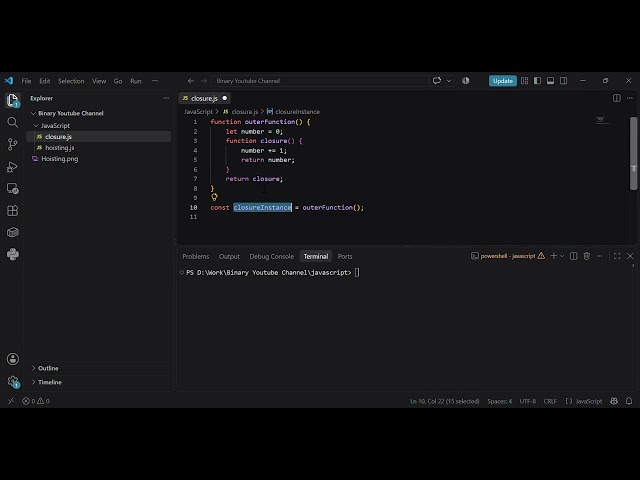
Task: Close the terminal panel
Action: click(x=630, y=256)
